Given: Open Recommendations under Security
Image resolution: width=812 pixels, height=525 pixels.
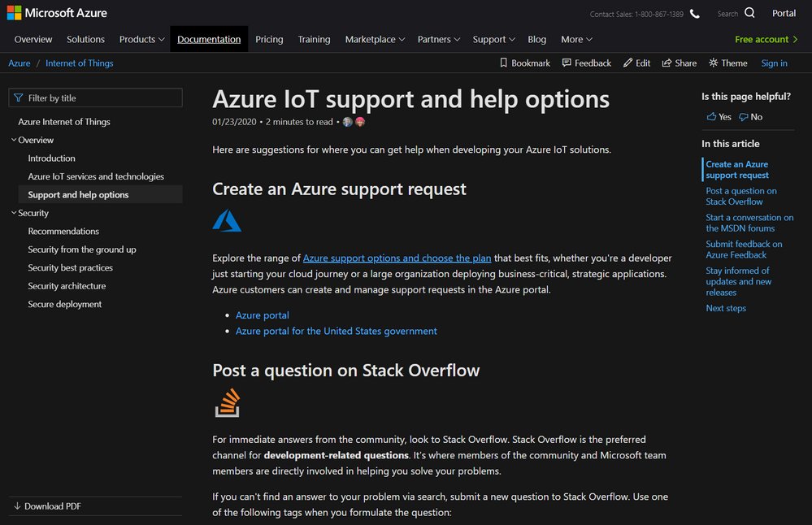Looking at the screenshot, I should click(x=63, y=231).
